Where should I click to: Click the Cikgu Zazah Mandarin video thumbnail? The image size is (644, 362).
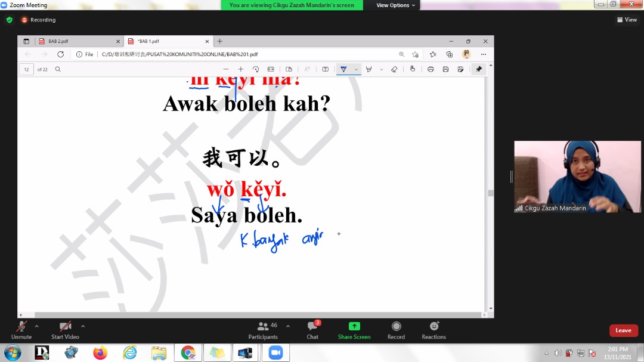(577, 177)
